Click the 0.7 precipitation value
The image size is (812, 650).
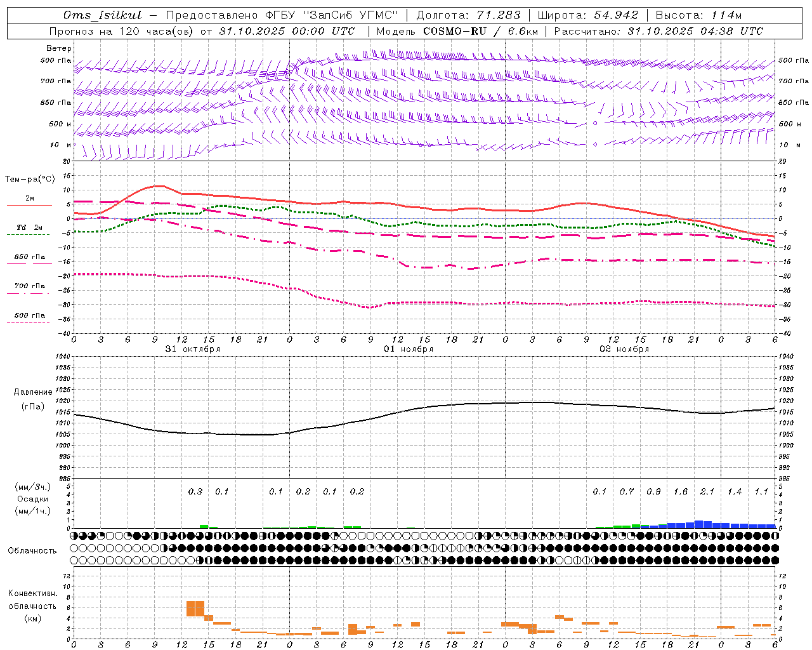click(627, 492)
